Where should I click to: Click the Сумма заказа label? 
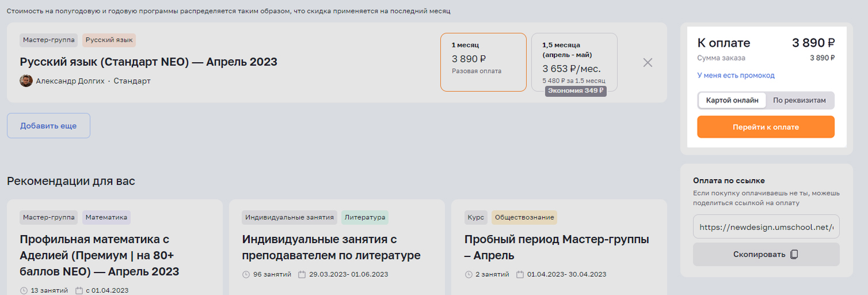(x=721, y=58)
